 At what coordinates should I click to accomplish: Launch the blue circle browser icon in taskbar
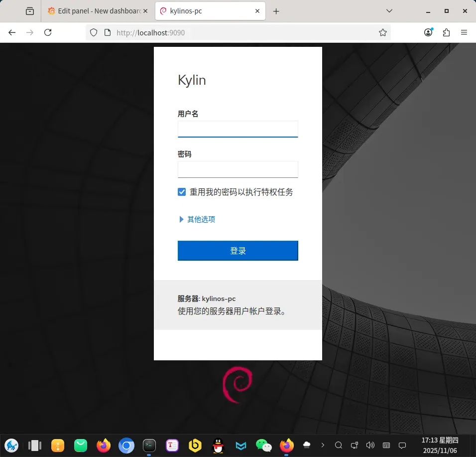[x=126, y=446]
